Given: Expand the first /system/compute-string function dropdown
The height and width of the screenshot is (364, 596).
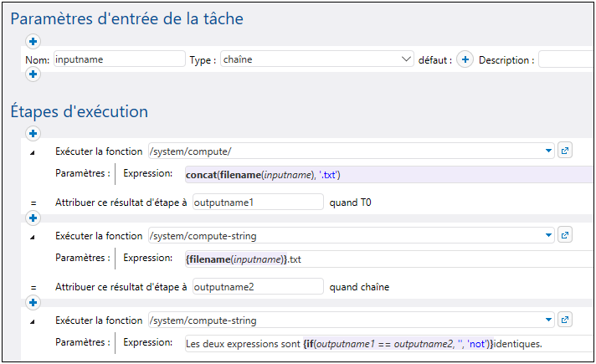Looking at the screenshot, I should [x=549, y=235].
